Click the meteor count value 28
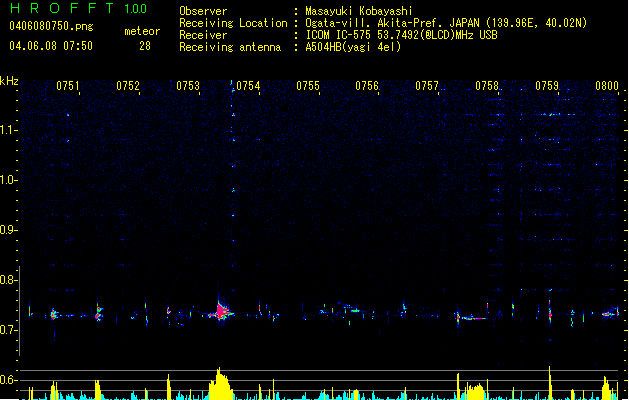Screen dimensions: 629x400 (x=145, y=46)
